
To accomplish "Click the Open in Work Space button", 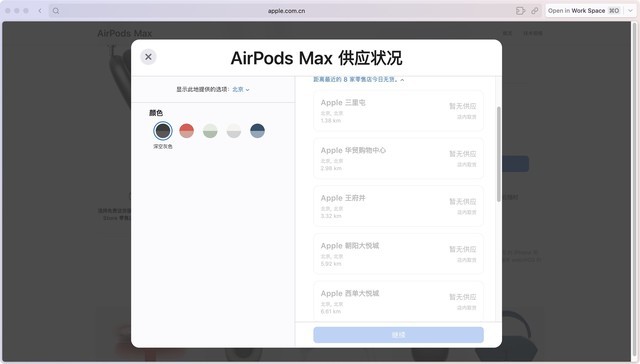I will coord(583,11).
